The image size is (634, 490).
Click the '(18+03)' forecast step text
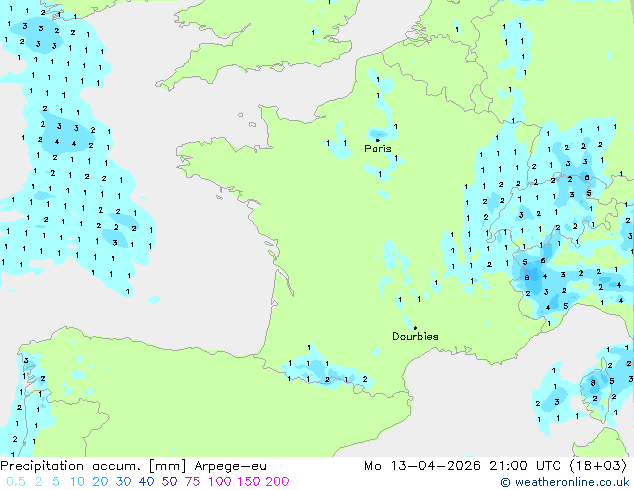(598, 466)
